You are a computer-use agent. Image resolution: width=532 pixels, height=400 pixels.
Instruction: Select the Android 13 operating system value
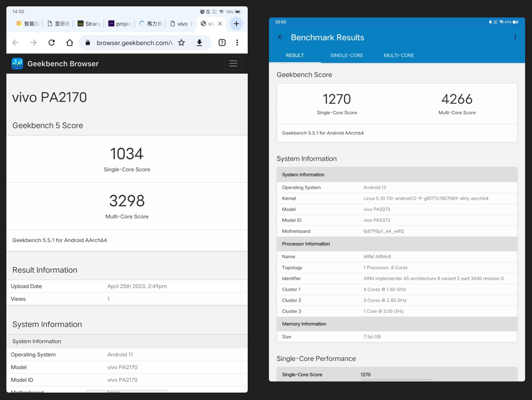pos(375,187)
